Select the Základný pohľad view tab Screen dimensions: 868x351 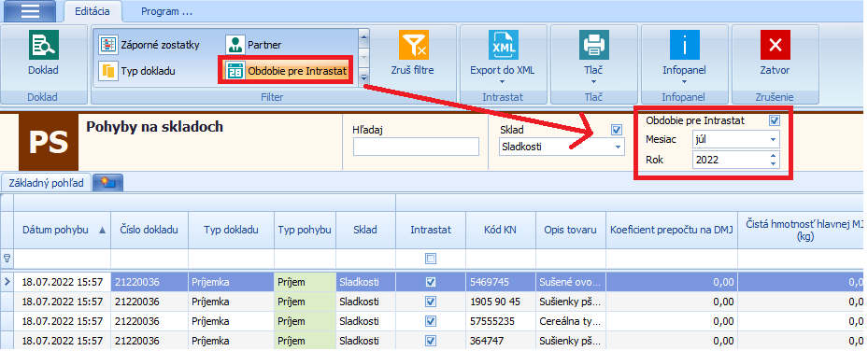(47, 184)
